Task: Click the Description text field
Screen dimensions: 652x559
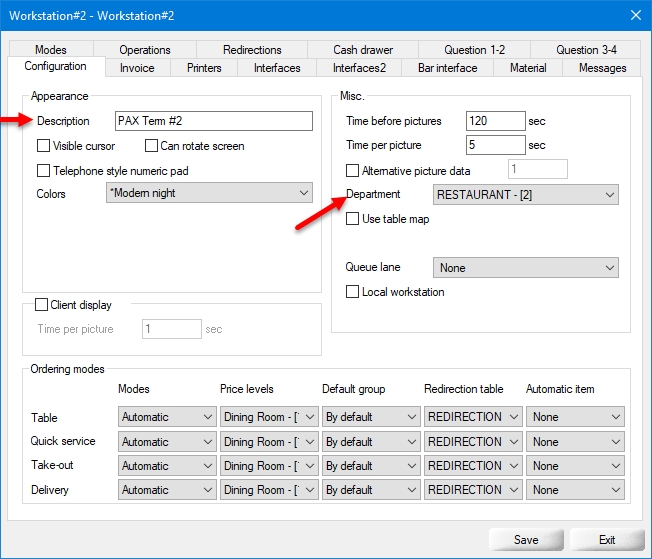Action: click(x=214, y=121)
